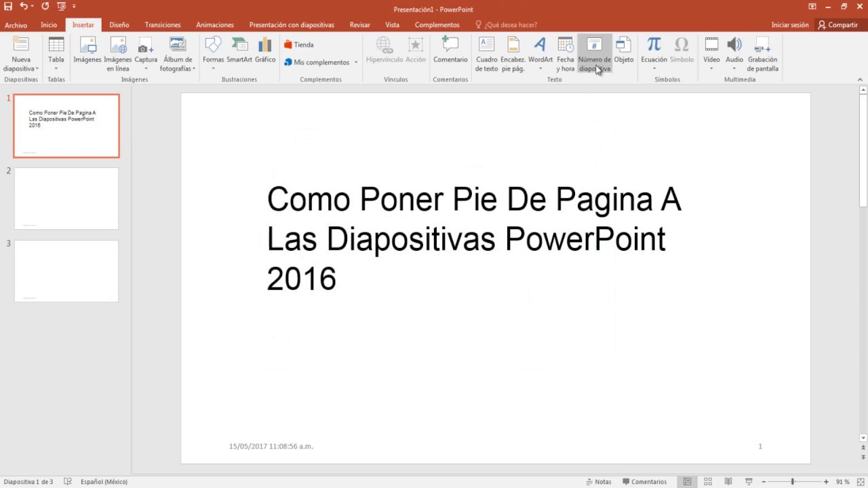Screen dimensions: 868x488
Task: Click the date footer 15/05/2017 11:08:56 a.m.
Action: 271,446
